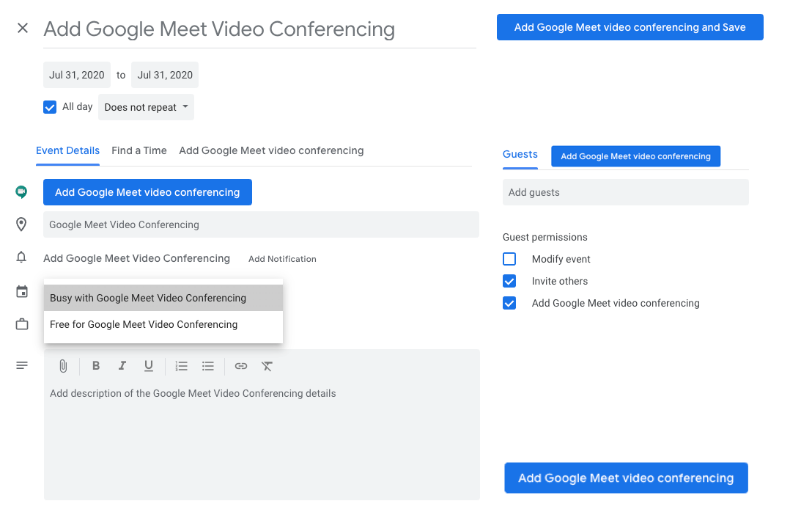This screenshot has height=523, width=812.
Task: Click the Add Google Meet button beside the Meet icon
Action: [147, 192]
